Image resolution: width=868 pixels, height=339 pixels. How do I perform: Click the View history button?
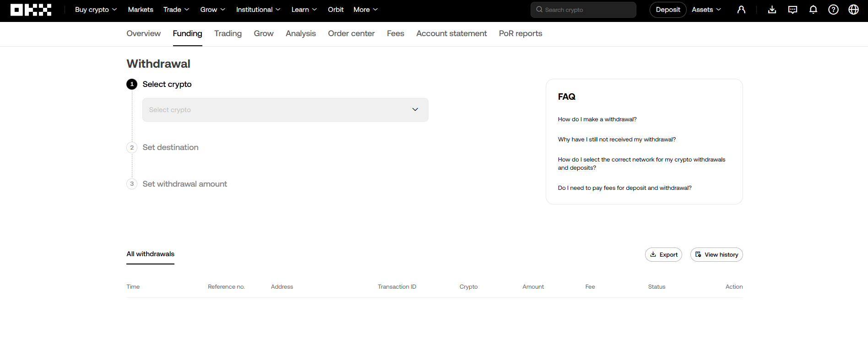click(x=716, y=255)
